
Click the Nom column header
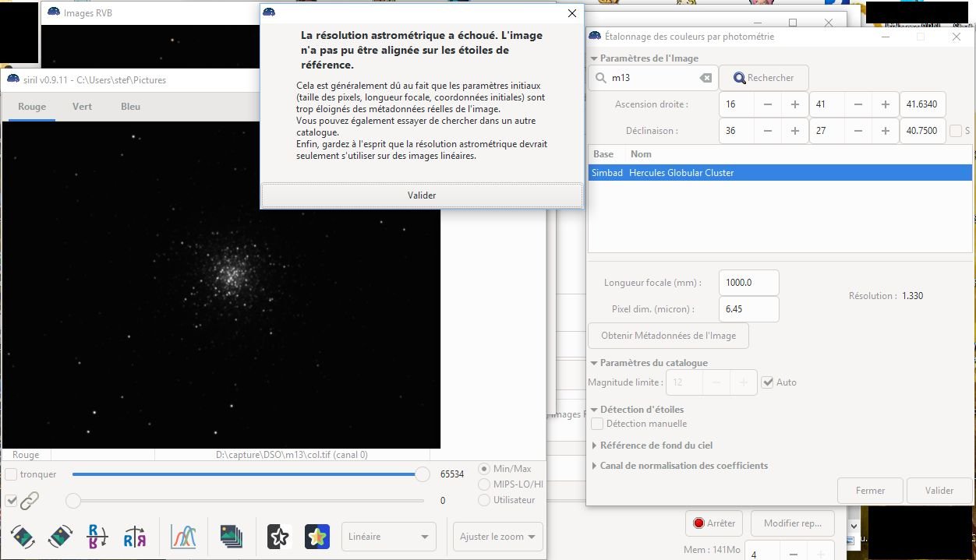click(641, 154)
